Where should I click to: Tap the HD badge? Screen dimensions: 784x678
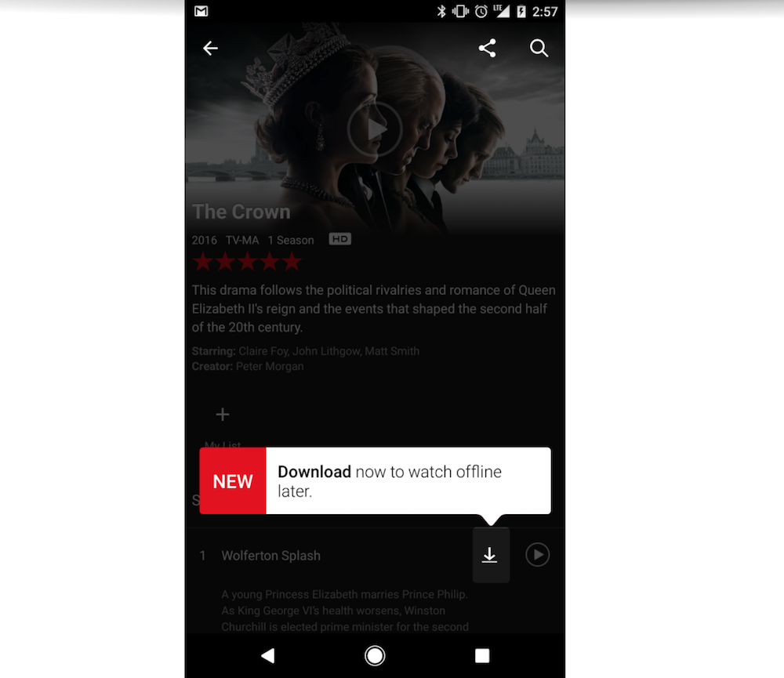(340, 239)
